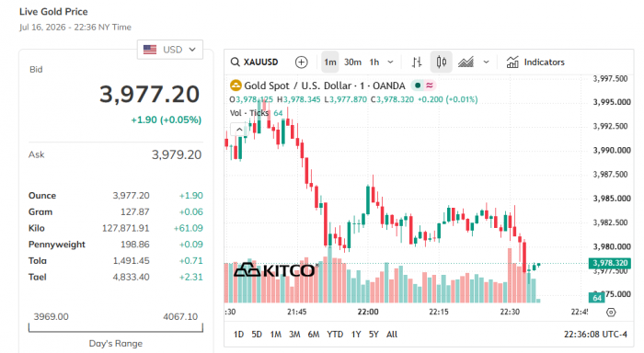Toggle the pink data update indicator
The image size is (644, 353).
pos(430,85)
